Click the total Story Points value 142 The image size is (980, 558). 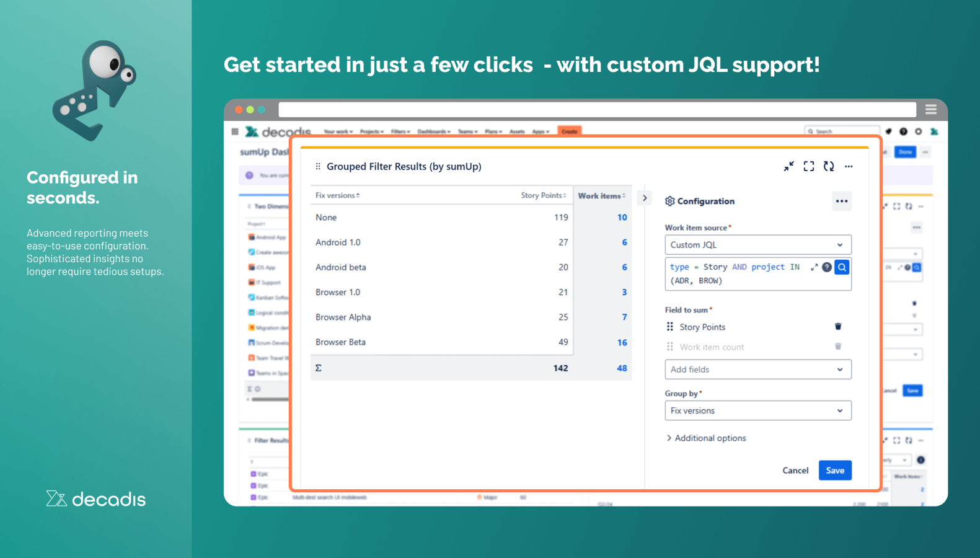tap(560, 368)
